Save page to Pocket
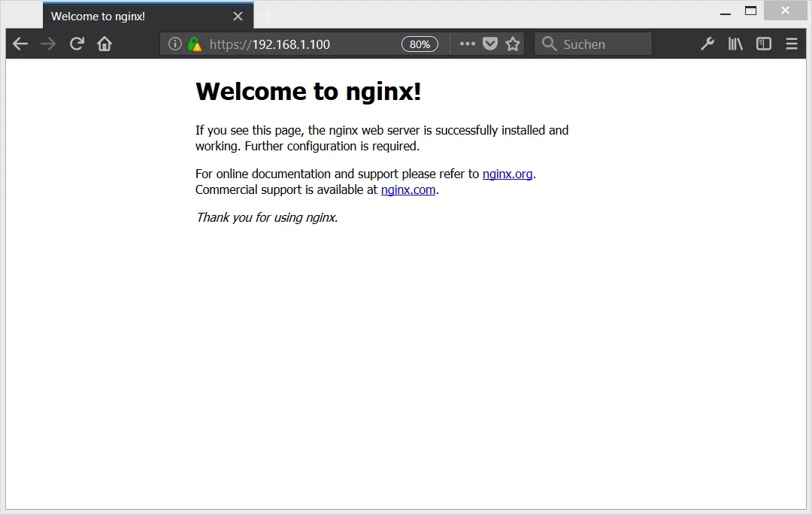Image resolution: width=812 pixels, height=515 pixels. click(490, 44)
